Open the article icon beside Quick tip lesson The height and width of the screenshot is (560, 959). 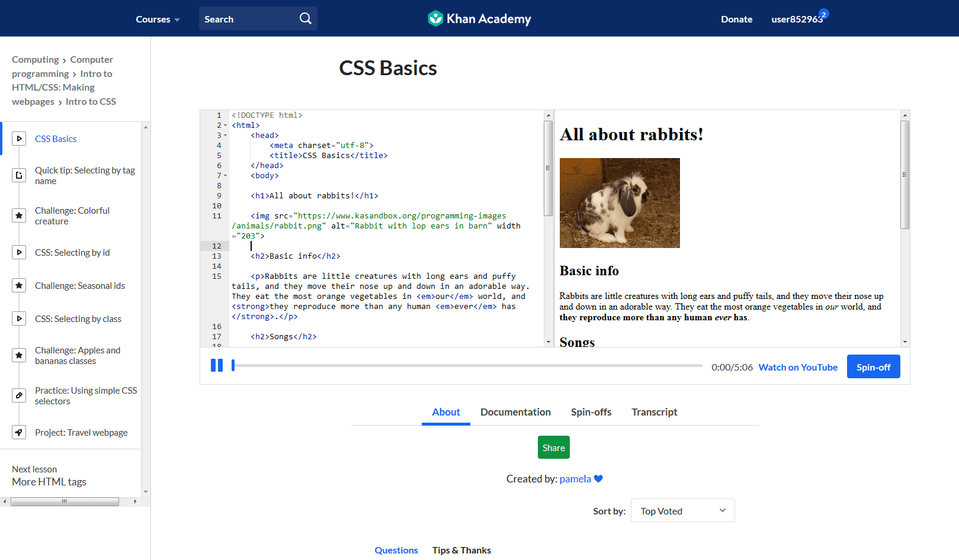19,175
